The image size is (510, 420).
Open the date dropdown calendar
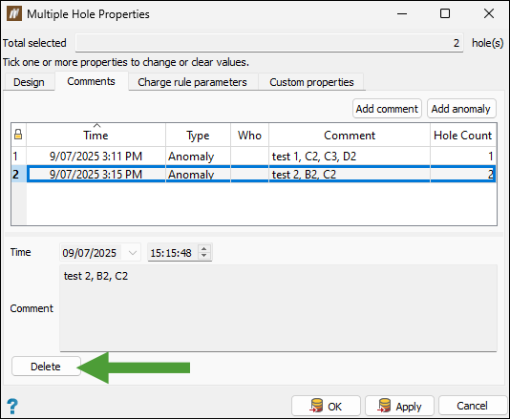[x=133, y=253]
